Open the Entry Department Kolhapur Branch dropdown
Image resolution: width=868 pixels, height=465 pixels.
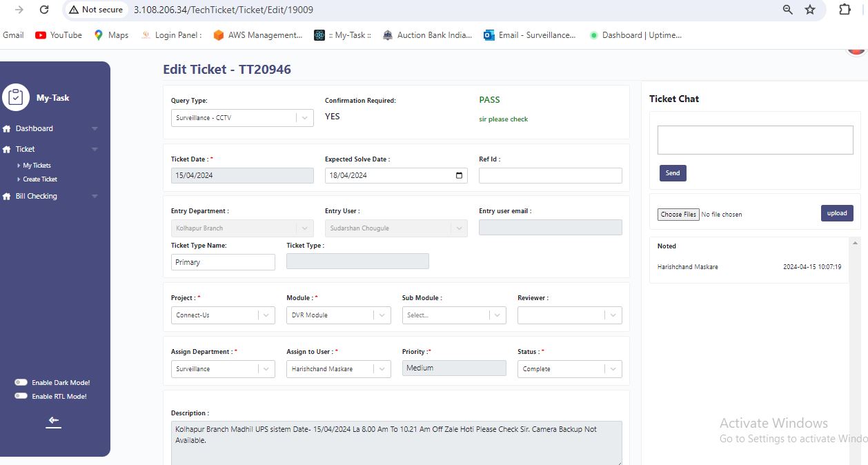tap(242, 228)
